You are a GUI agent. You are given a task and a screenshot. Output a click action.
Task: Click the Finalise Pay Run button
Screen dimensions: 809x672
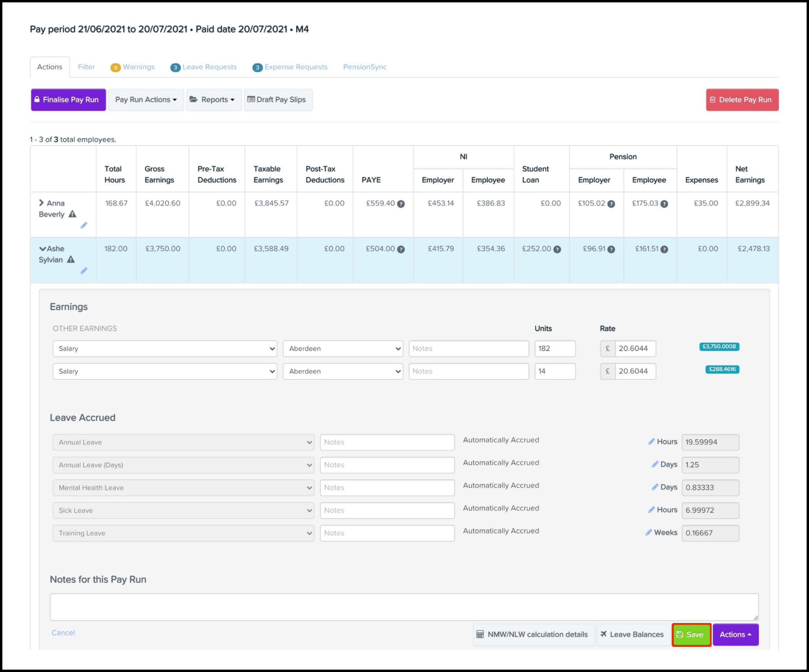[68, 100]
